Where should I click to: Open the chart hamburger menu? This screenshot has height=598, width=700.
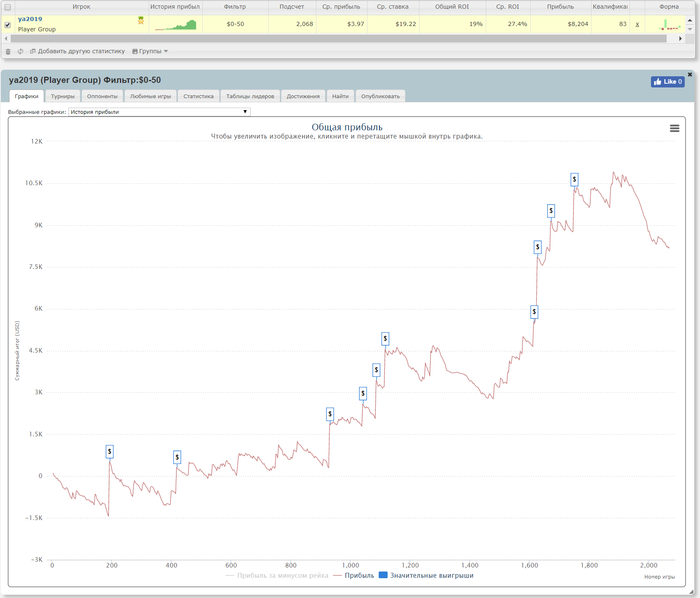[x=674, y=128]
